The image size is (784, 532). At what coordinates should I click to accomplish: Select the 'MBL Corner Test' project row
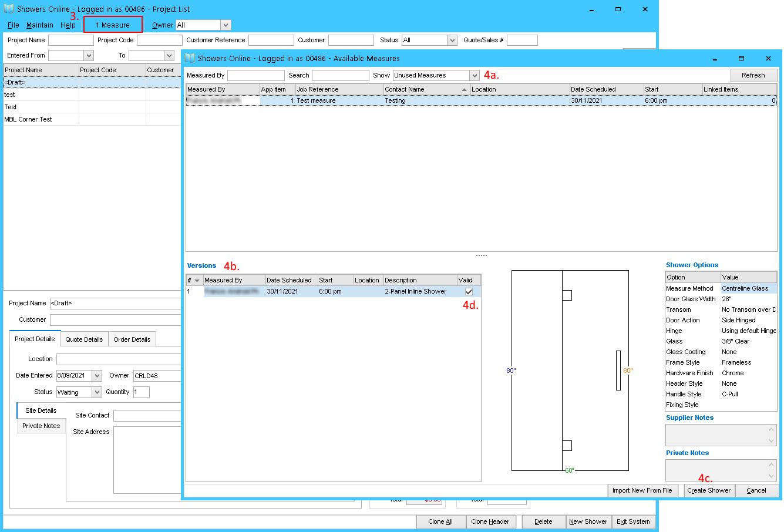(92, 119)
